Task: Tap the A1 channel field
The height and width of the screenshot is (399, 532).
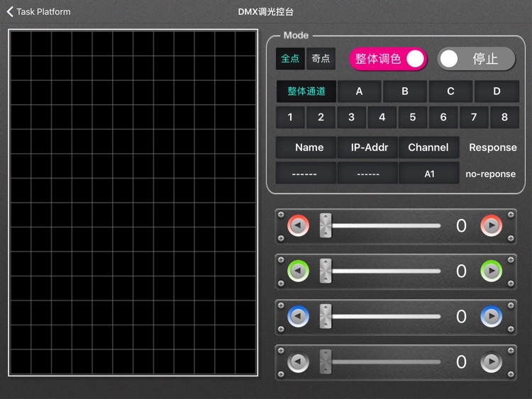Action: tap(429, 174)
